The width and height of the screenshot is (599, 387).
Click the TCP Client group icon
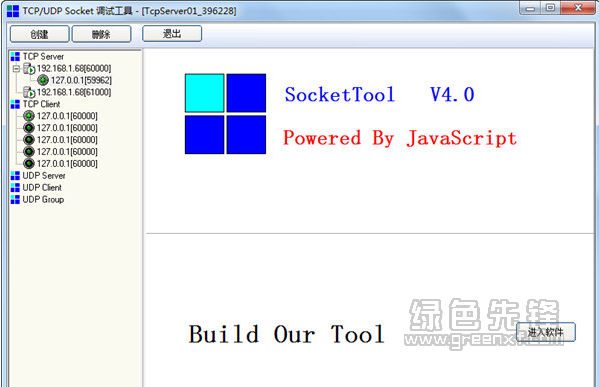[x=15, y=104]
